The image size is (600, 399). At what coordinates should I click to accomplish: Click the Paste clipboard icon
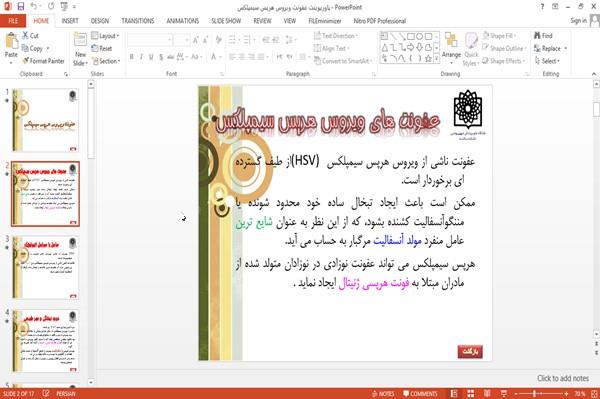click(11, 41)
